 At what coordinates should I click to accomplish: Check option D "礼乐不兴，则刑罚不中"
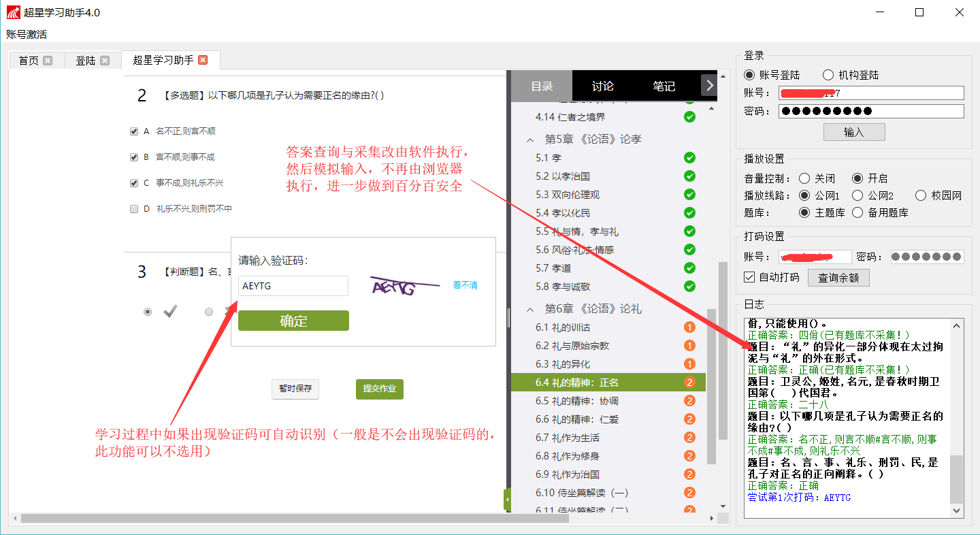pyautogui.click(x=133, y=208)
